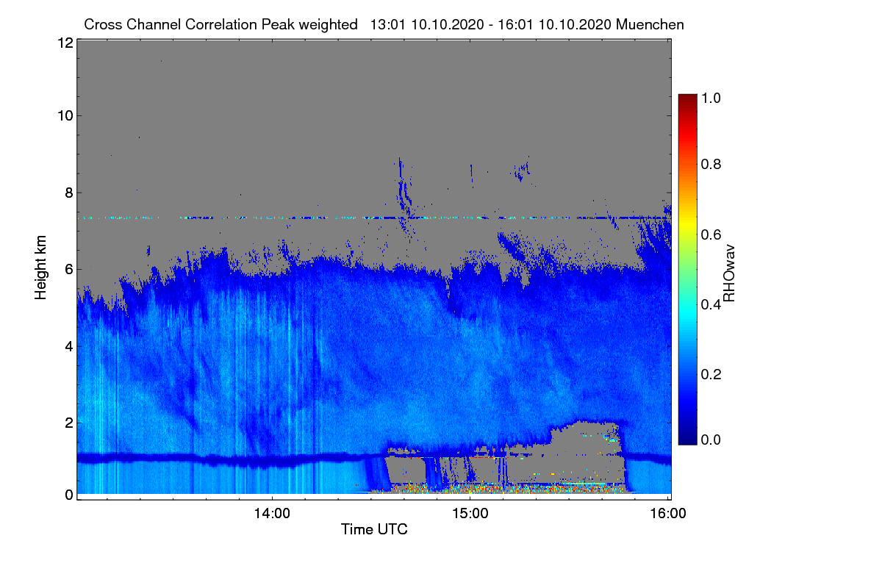Click the dark red top of the colorbar
Image resolution: width=882 pixels, height=588 pixels.
[687, 98]
